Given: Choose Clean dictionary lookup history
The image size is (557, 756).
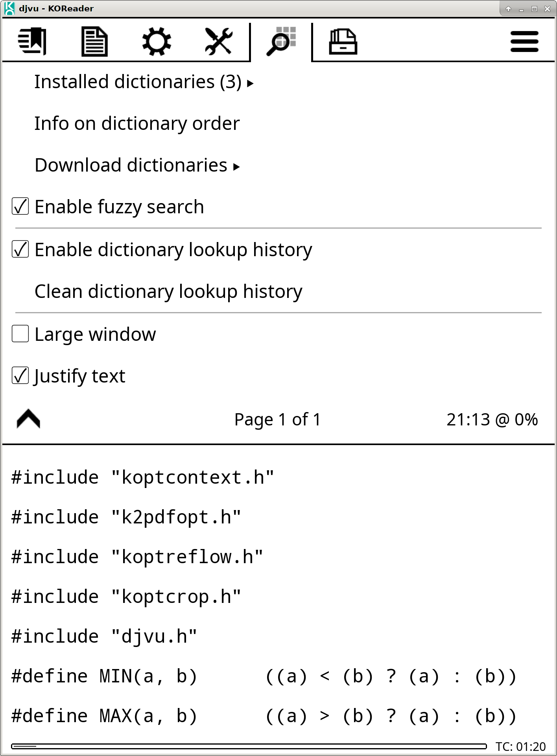Looking at the screenshot, I should pos(168,291).
